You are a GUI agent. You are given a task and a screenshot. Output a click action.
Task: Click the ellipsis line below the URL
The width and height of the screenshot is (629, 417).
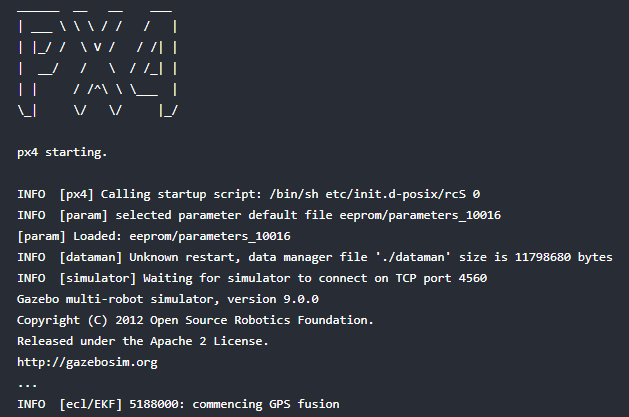(28, 383)
